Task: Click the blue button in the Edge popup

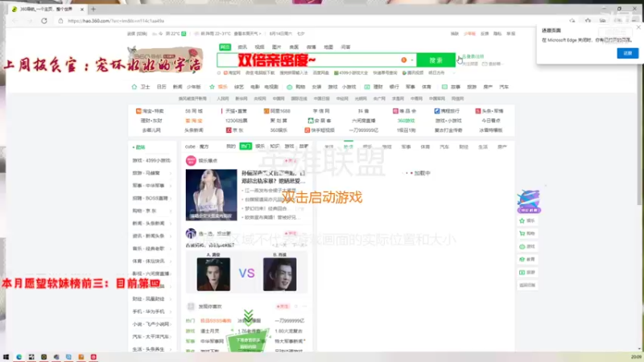Action: point(628,53)
